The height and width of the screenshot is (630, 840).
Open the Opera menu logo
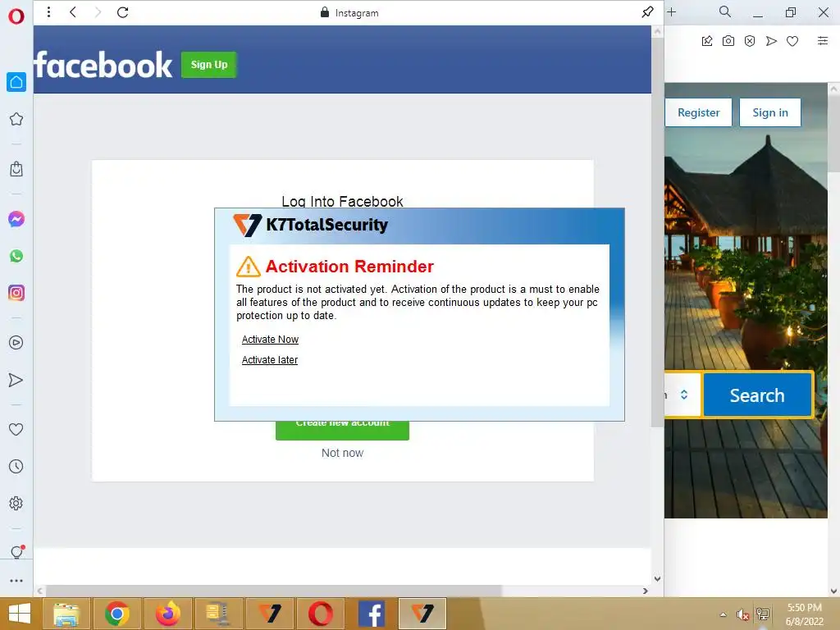point(16,16)
